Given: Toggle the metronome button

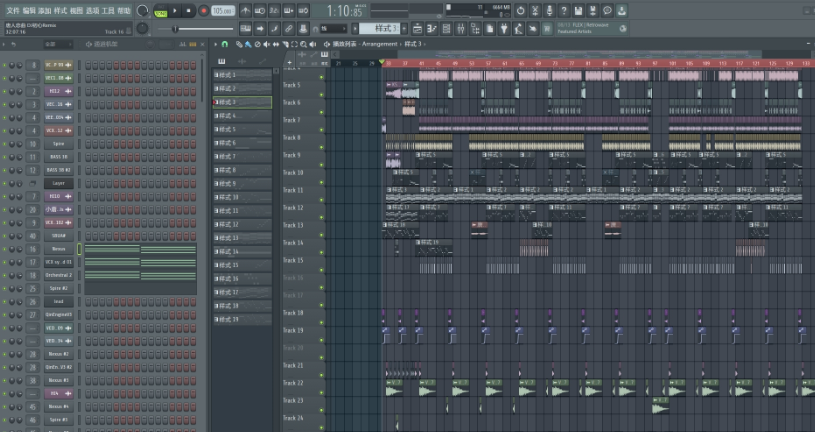Looking at the screenshot, I should pyautogui.click(x=245, y=10).
